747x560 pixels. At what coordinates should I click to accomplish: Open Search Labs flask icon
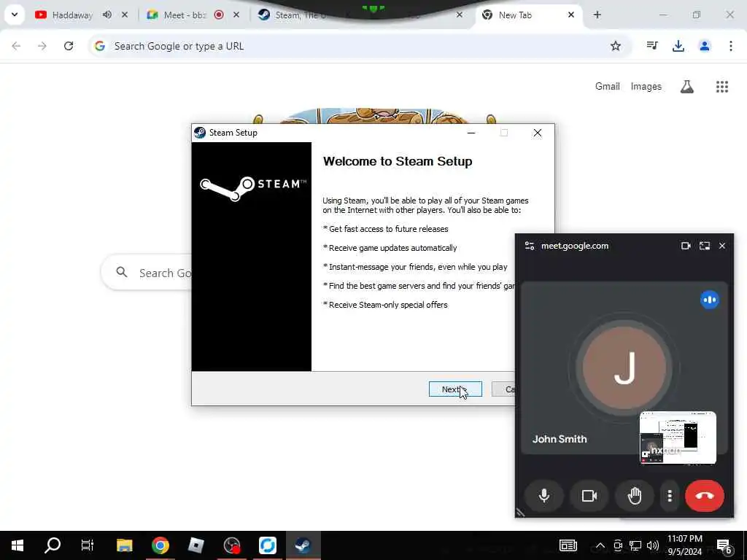point(687,86)
